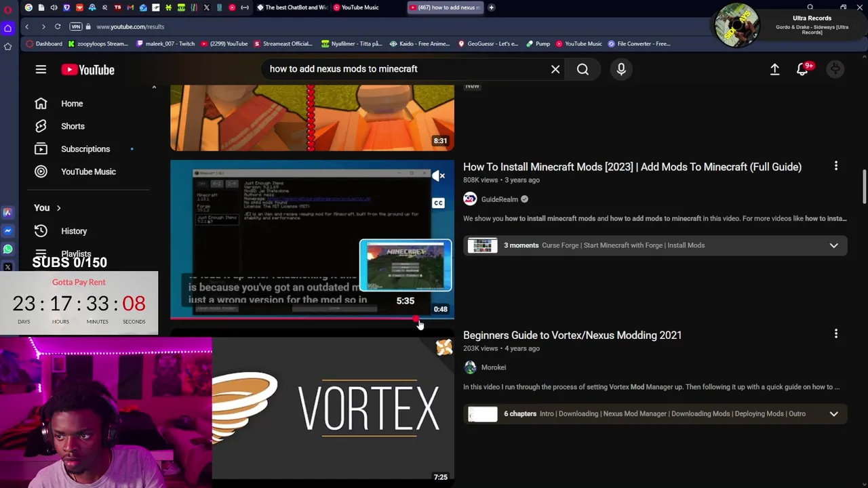Screen dimensions: 868x488
Task: Click the browser tab search icon
Action: [x=810, y=7]
